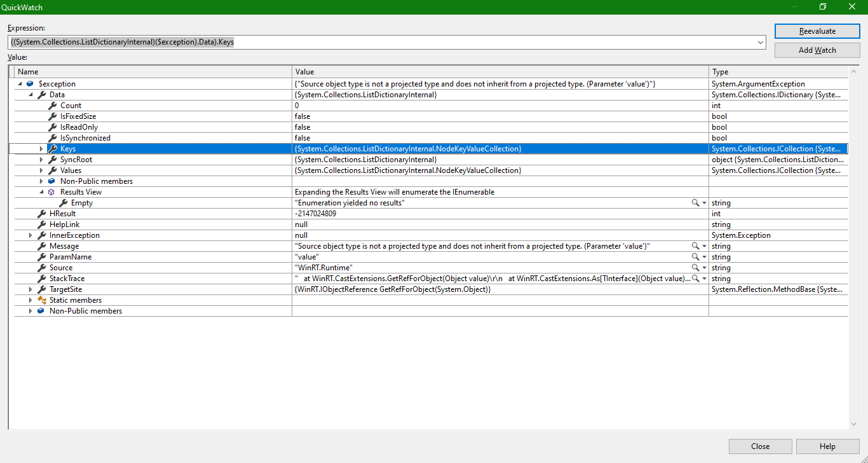
Task: Click the Add Watch button
Action: 817,50
